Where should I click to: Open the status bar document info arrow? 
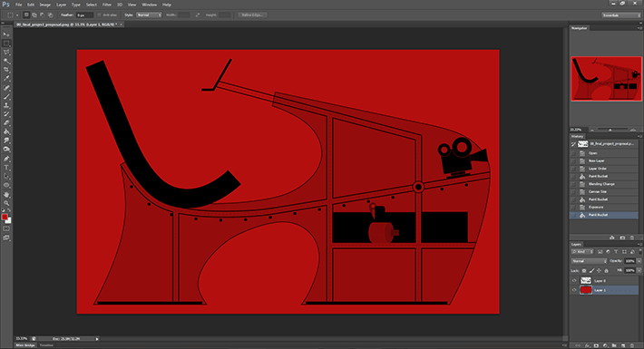click(x=97, y=339)
